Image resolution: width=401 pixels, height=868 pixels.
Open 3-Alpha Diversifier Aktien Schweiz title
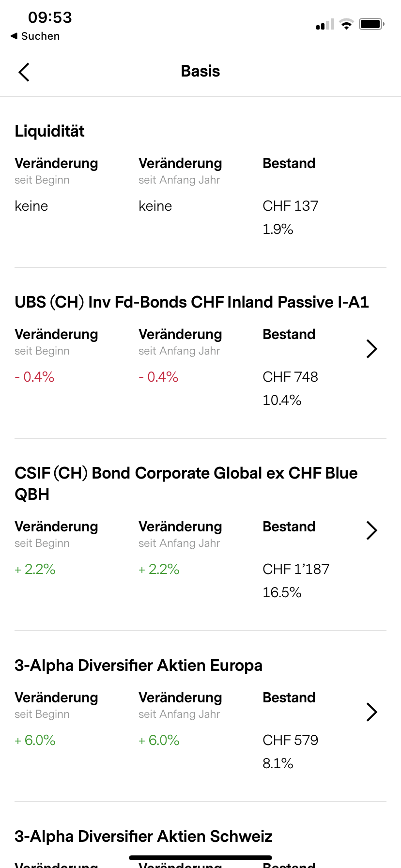[x=143, y=837]
